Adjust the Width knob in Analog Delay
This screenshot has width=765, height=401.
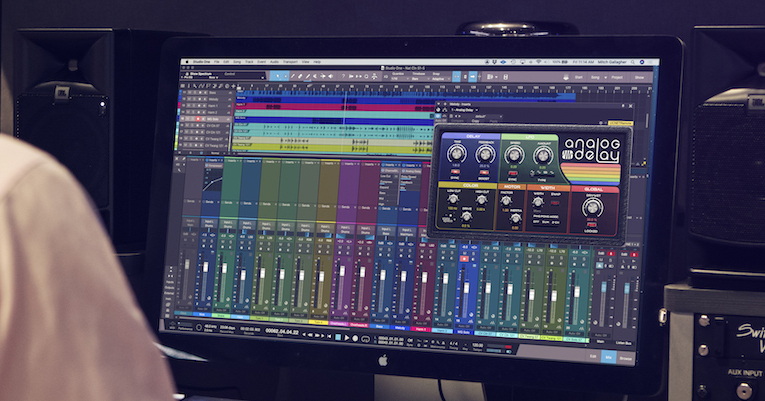pyautogui.click(x=538, y=201)
